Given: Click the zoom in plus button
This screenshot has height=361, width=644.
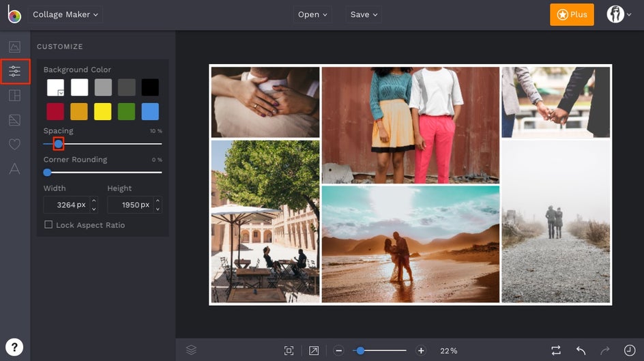Looking at the screenshot, I should tap(421, 351).
